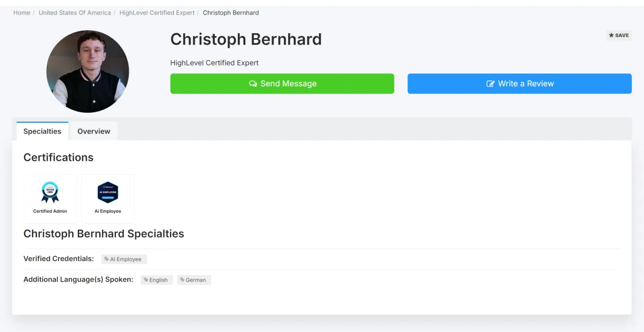Open United States Of America breadcrumb link
The height and width of the screenshot is (332, 644).
(75, 13)
